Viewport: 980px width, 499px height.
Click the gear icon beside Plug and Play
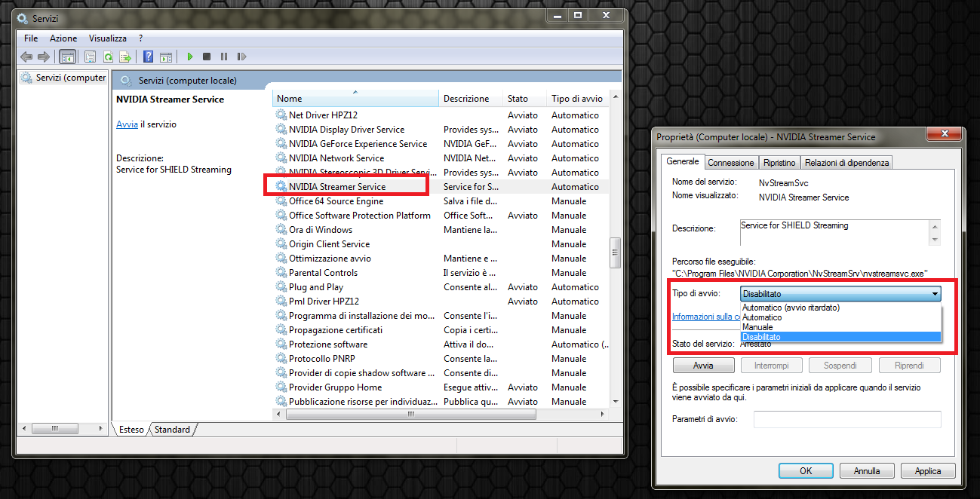click(x=281, y=287)
